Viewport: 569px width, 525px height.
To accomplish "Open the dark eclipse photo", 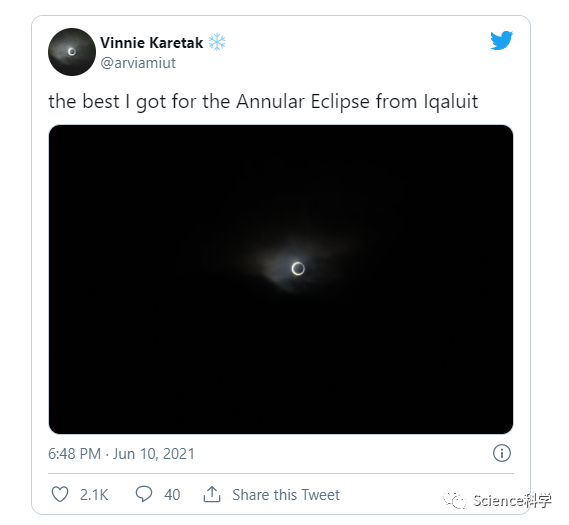I will [x=281, y=279].
